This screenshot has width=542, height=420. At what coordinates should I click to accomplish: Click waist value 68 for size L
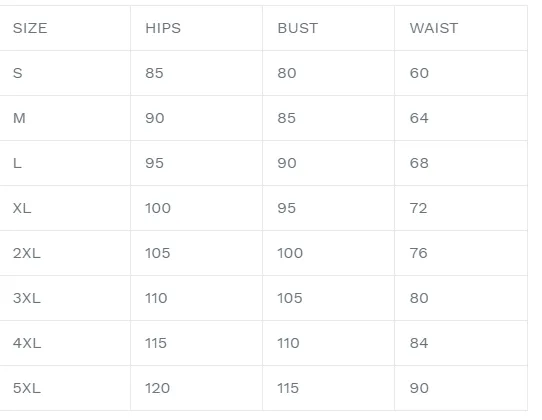coord(419,163)
